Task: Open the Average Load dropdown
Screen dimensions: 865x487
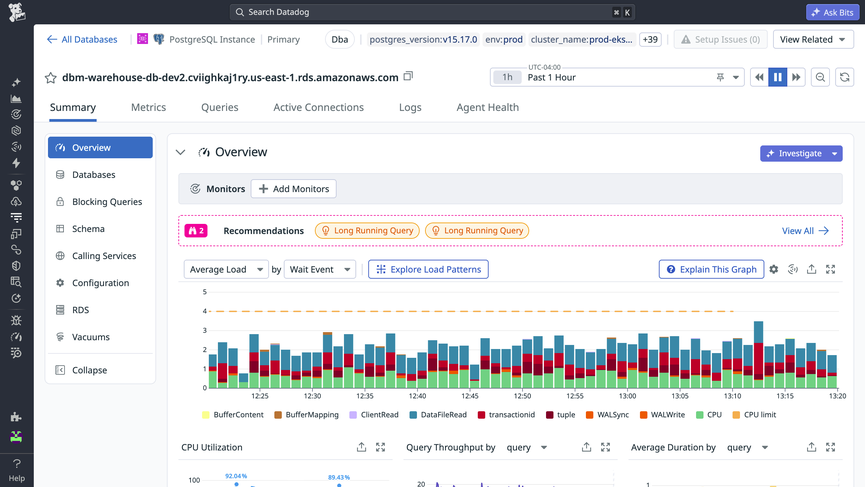Action: click(x=226, y=269)
